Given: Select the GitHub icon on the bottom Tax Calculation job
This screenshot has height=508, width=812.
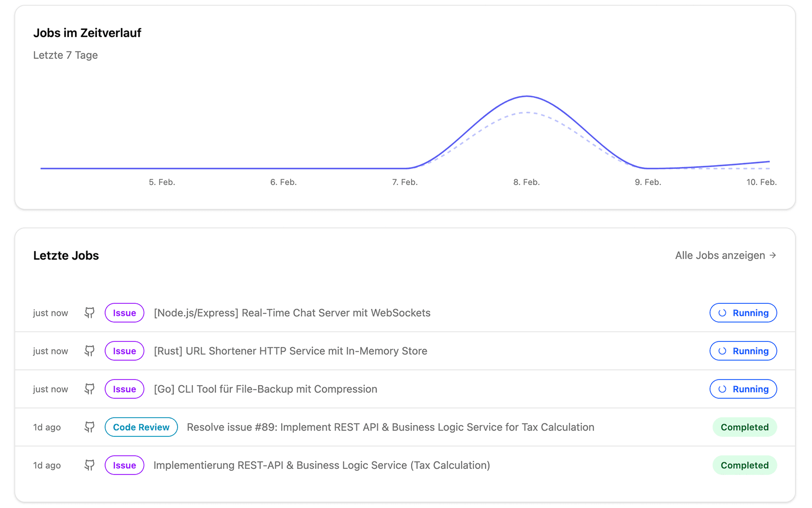Looking at the screenshot, I should (89, 465).
